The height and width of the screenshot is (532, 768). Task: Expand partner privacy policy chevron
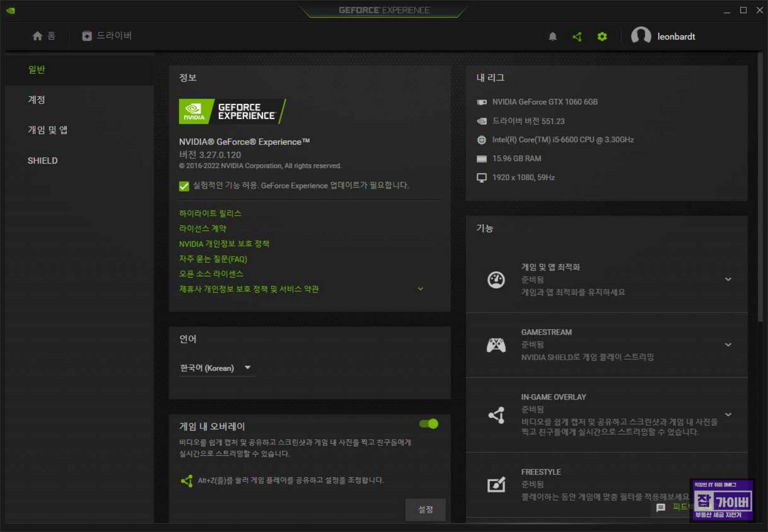click(420, 289)
